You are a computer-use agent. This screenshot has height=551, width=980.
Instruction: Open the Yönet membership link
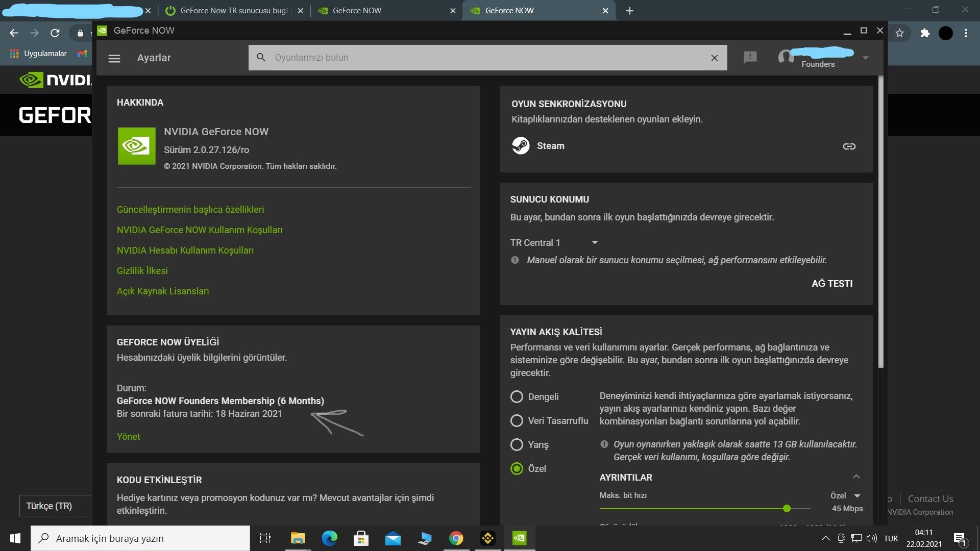point(128,437)
